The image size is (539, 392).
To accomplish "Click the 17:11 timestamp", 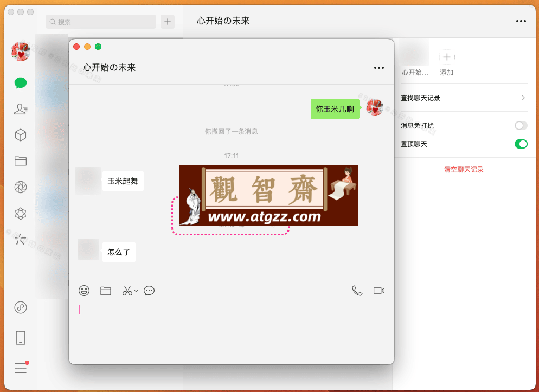I will (x=232, y=156).
